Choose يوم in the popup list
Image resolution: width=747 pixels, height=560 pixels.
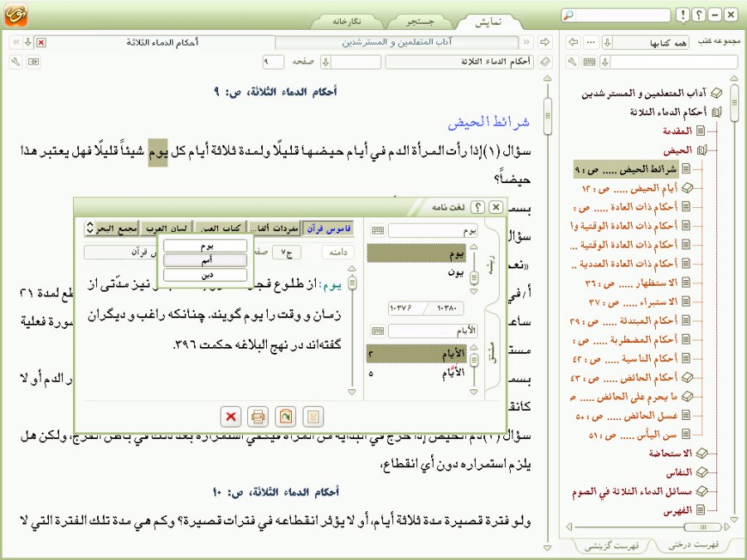pyautogui.click(x=206, y=246)
